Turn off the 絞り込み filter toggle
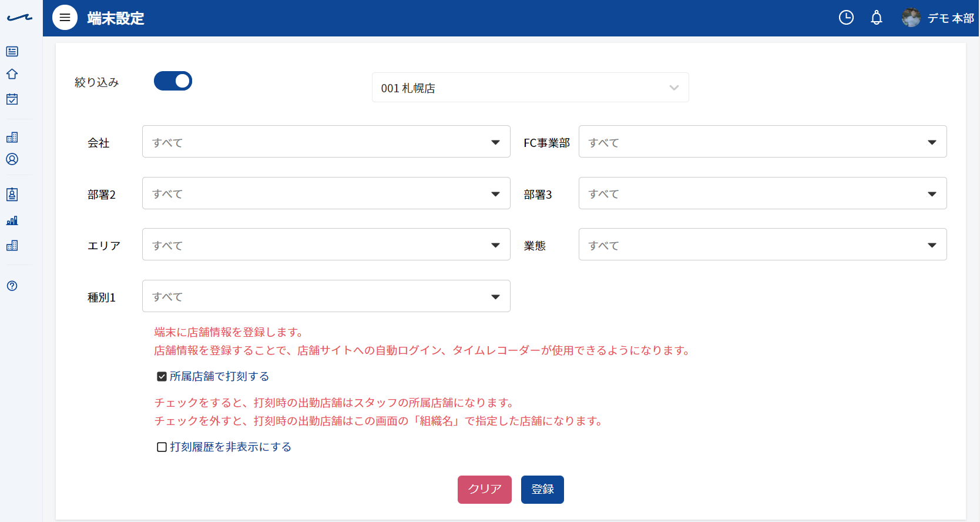Screen dimensions: 980x522 coord(173,81)
